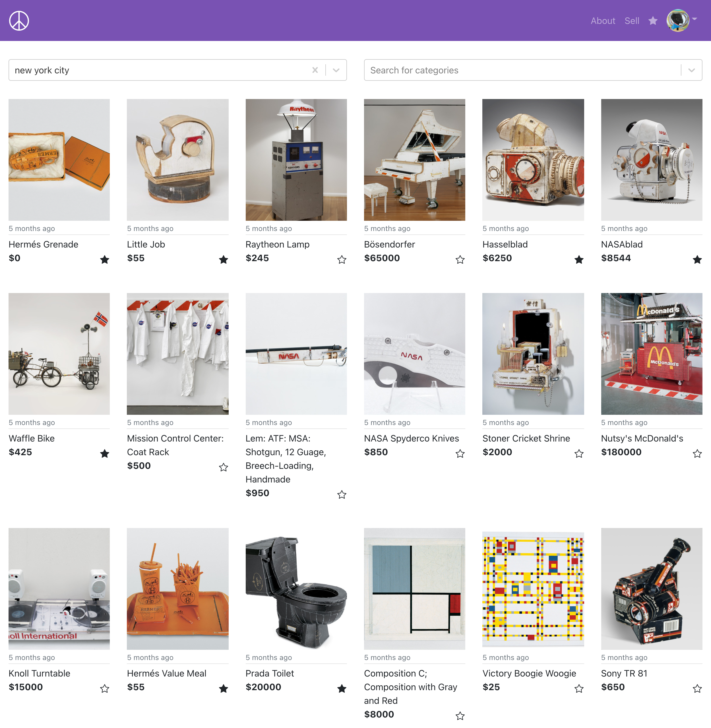View the Nutsy's McDonald's photo
The image size is (711, 728).
click(652, 353)
